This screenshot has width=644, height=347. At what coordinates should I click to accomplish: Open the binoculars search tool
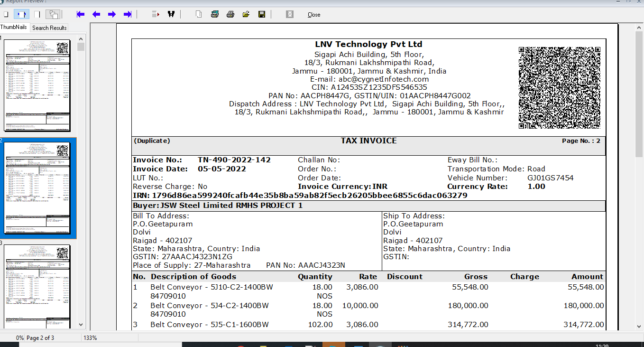171,14
